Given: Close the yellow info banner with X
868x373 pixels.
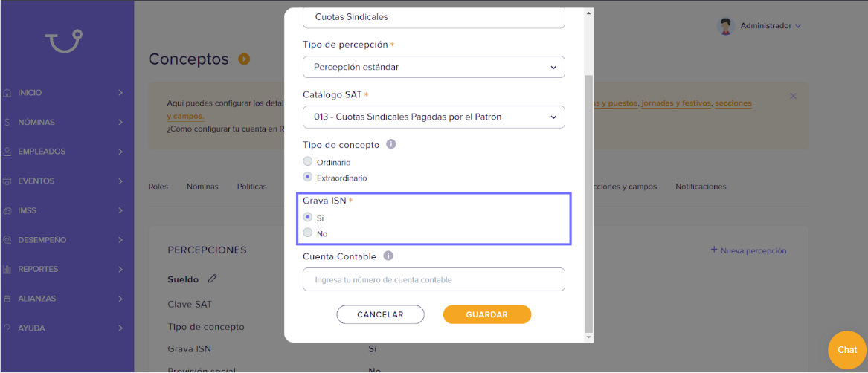Looking at the screenshot, I should [794, 96].
